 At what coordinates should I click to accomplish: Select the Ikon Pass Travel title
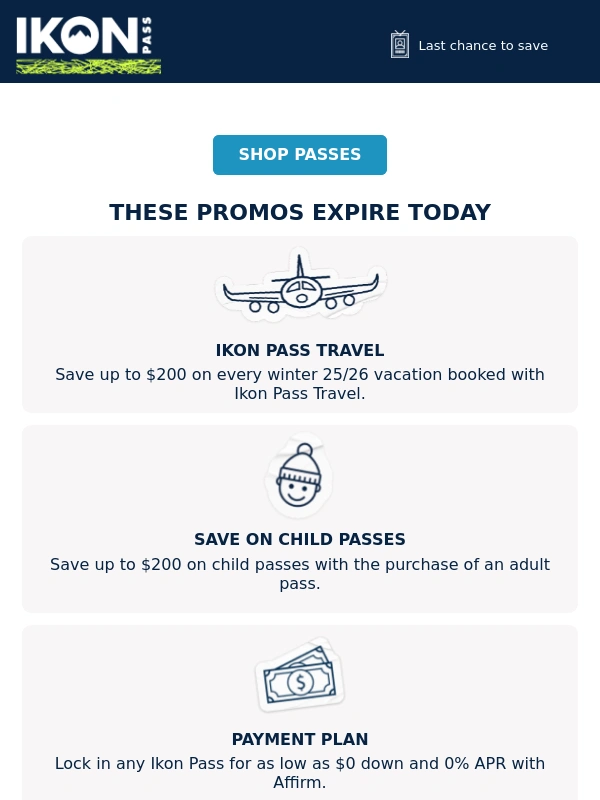[x=300, y=351]
